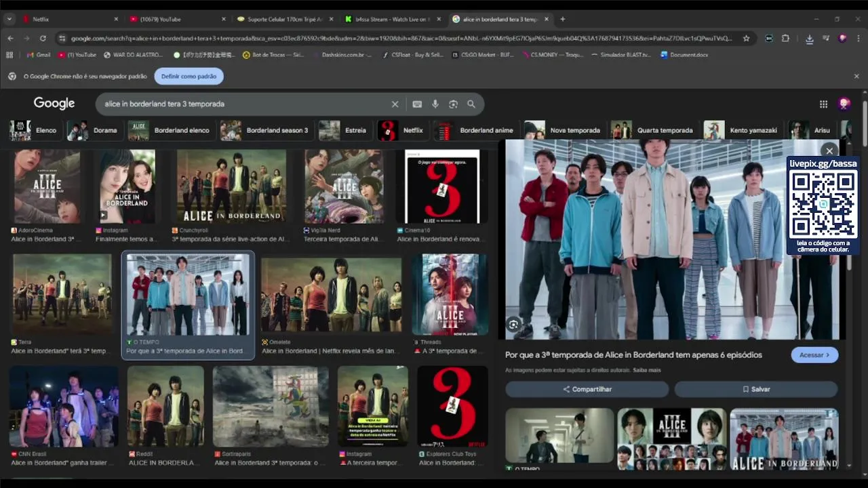Screen dimensions: 868x488
Task: Open Chrome profile icon in toolbar
Action: 843,39
